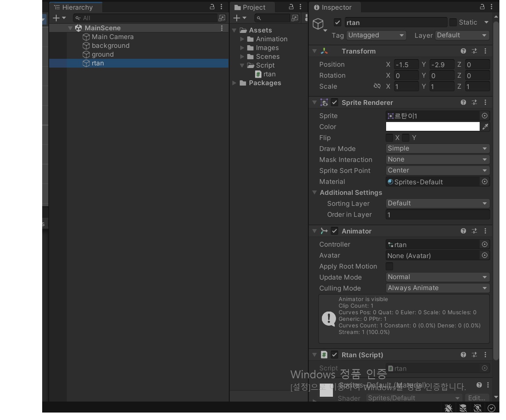Open the Static flags dropdown arrow
The width and height of the screenshot is (506, 420).
[486, 22]
